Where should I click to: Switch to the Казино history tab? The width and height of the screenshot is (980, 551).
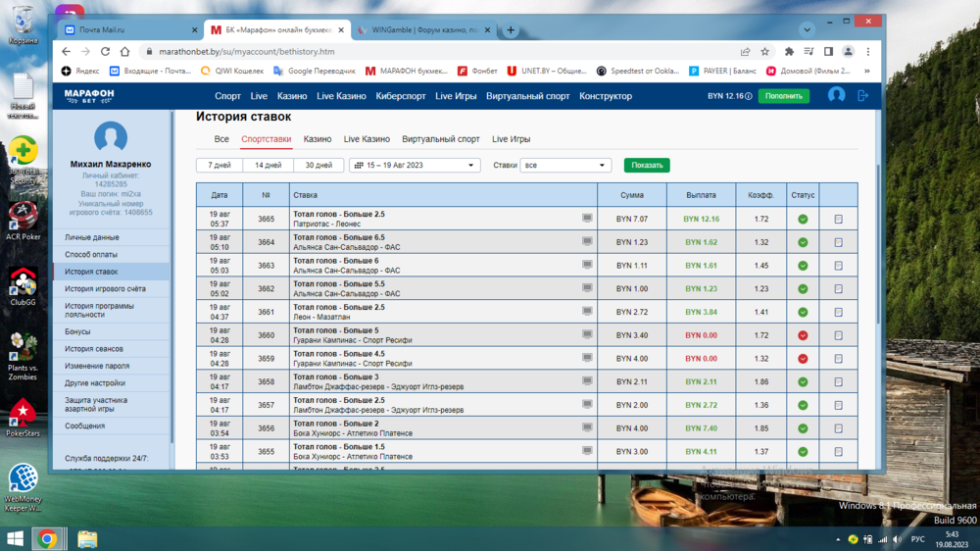[317, 139]
